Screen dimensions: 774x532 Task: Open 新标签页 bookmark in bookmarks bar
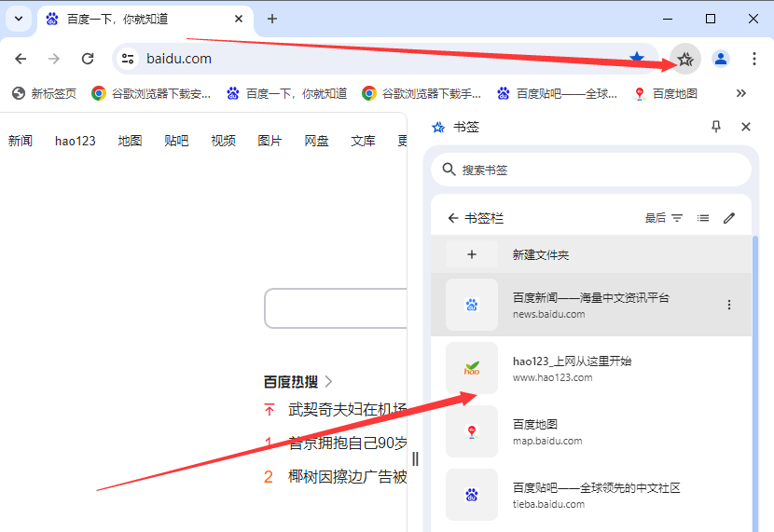pos(45,93)
